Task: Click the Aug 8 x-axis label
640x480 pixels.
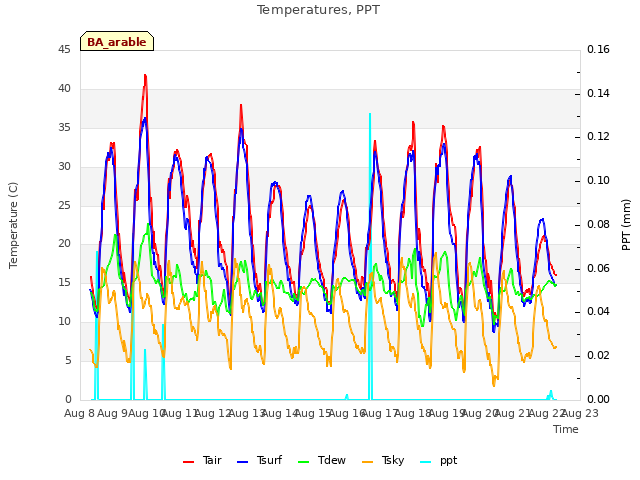Action: click(x=80, y=414)
